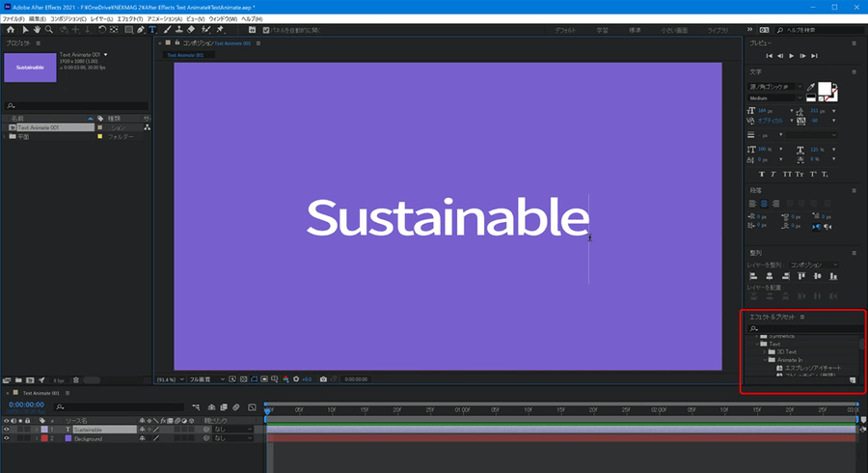This screenshot has width=868, height=473.
Task: Click the Home icon in the toolbar
Action: [9, 30]
